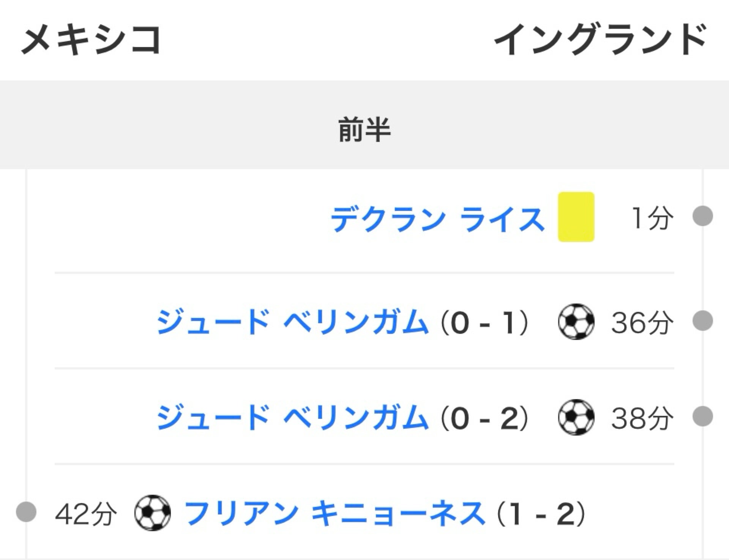Viewport: 729px width, 560px height.
Task: Click the イングランド team name
Action: coord(600,39)
